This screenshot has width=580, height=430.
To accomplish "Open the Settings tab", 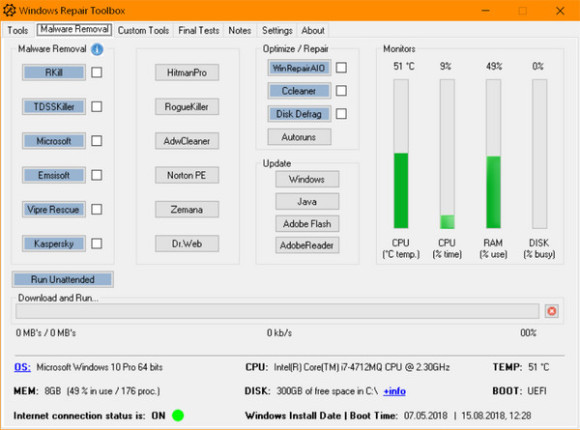I will tap(277, 30).
